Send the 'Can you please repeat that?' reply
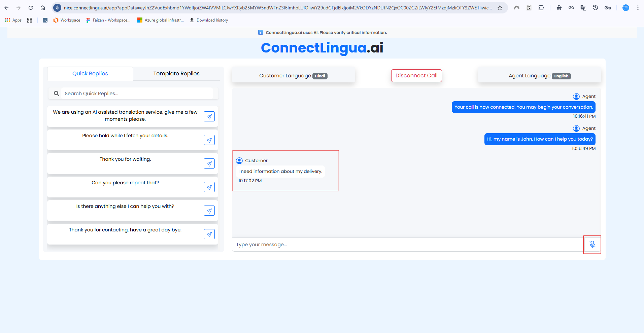Viewport: 644px width, 333px height. click(209, 187)
